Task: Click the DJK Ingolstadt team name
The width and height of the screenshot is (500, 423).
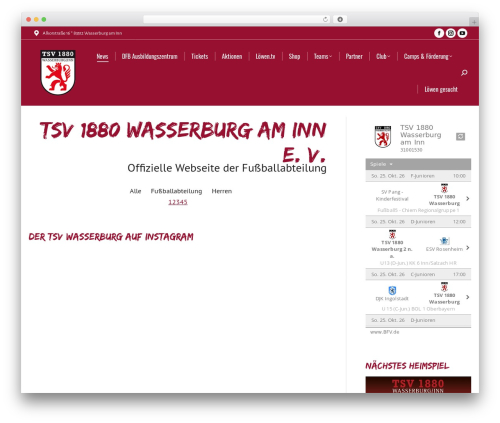Action: pos(392,299)
